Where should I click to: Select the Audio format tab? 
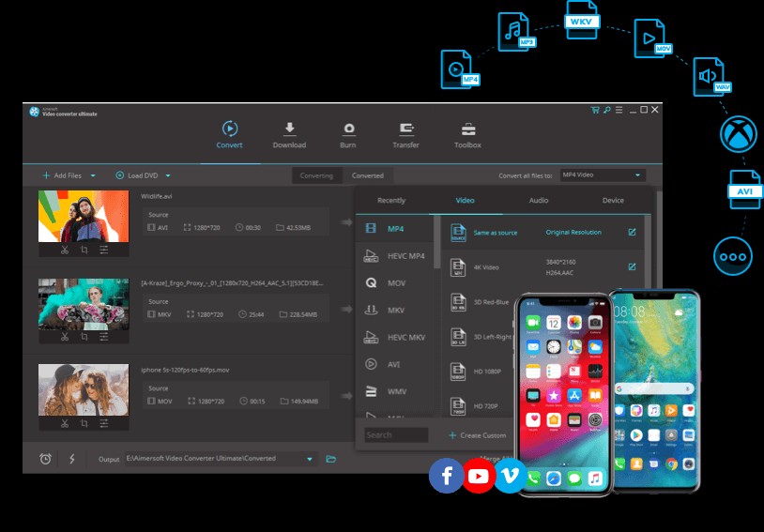click(x=539, y=201)
